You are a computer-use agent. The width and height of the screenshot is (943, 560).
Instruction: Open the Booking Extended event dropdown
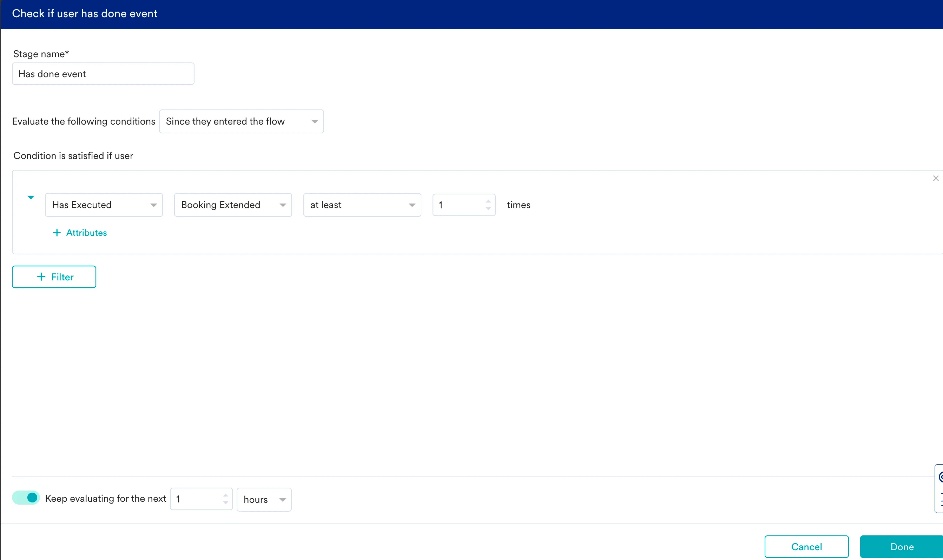click(x=233, y=205)
